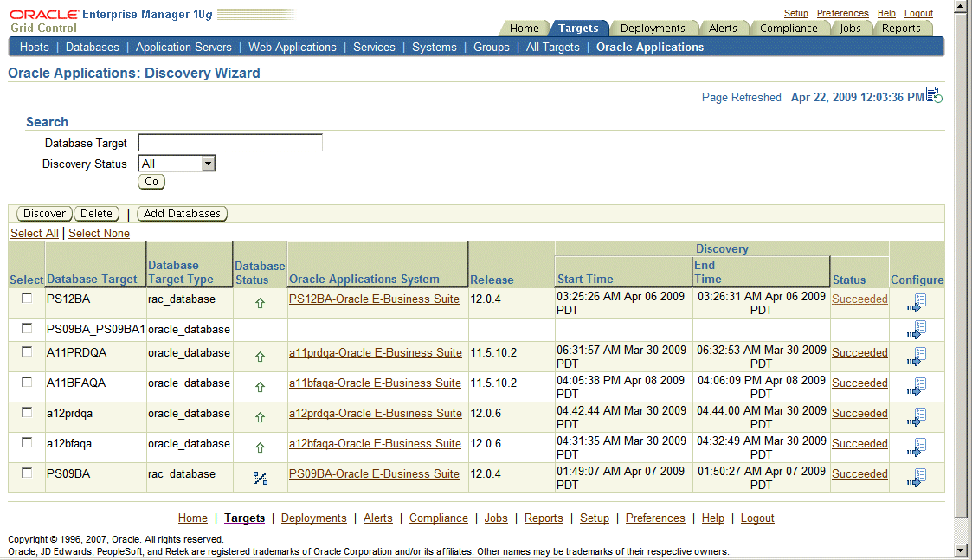Open Web Applications subtab
Viewport: 972px width, 560px height.
(293, 47)
